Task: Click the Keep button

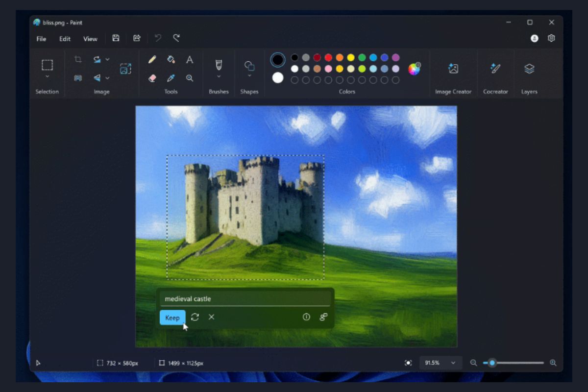Action: (172, 318)
